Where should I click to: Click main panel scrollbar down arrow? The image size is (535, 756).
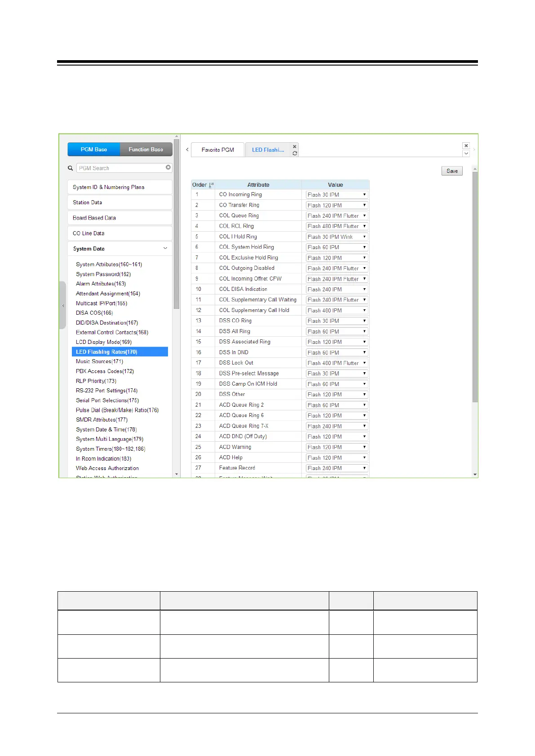point(475,474)
